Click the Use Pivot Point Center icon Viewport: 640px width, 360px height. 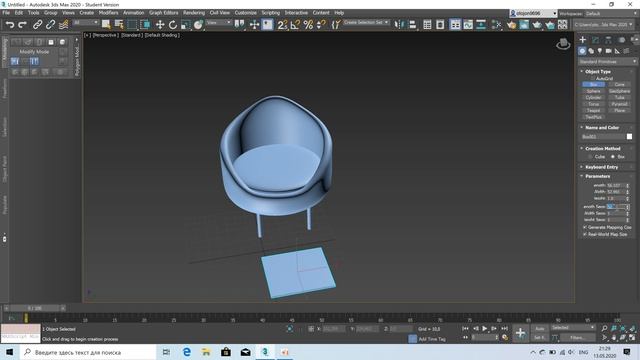coord(239,24)
